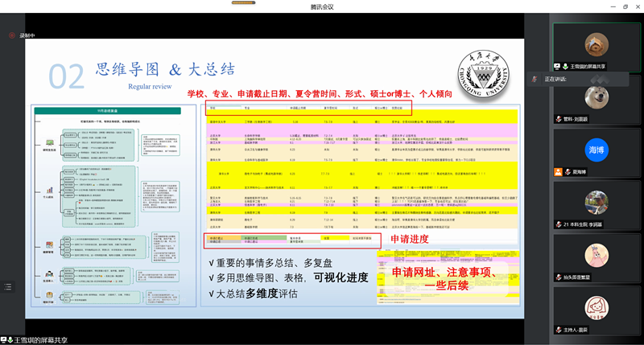Click the muted mic icon beside 21 本科生院
644x345 pixels.
[x=559, y=224]
